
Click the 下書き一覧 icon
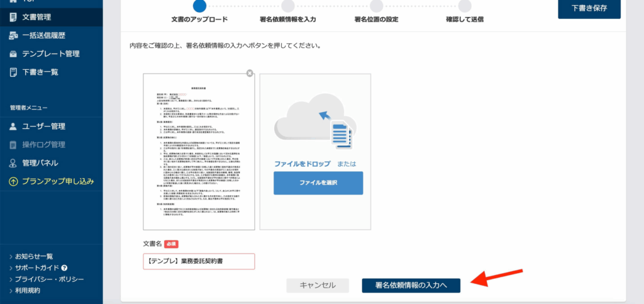[13, 72]
